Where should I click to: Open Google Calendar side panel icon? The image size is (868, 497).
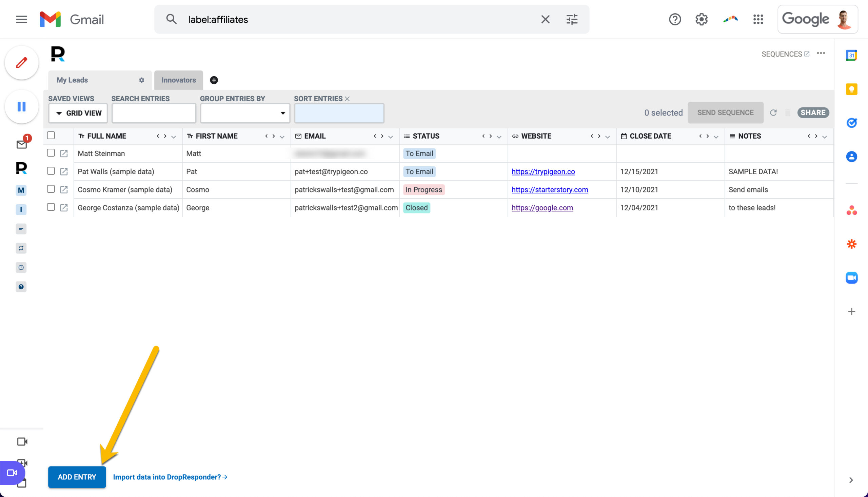point(851,55)
